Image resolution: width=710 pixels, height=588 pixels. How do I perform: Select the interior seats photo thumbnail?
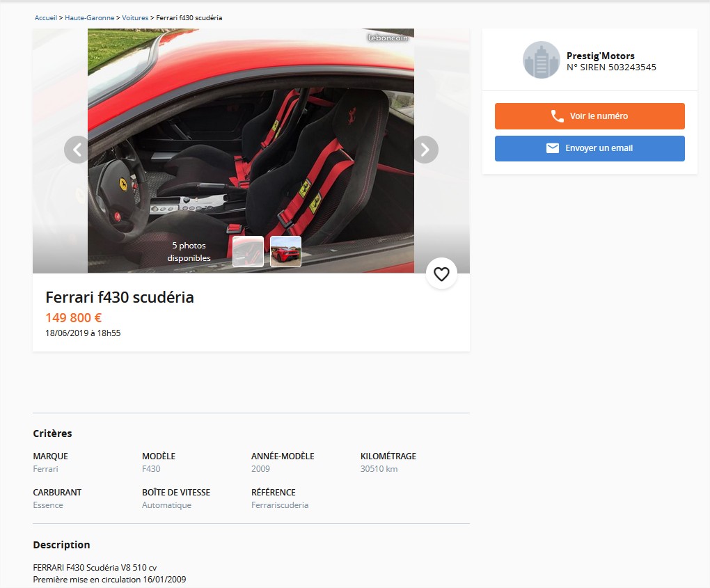(x=248, y=251)
